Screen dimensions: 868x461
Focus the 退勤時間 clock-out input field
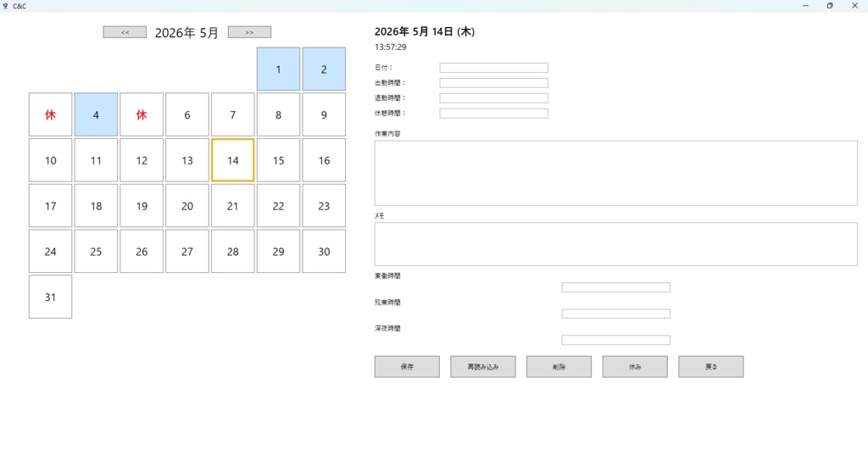click(494, 98)
